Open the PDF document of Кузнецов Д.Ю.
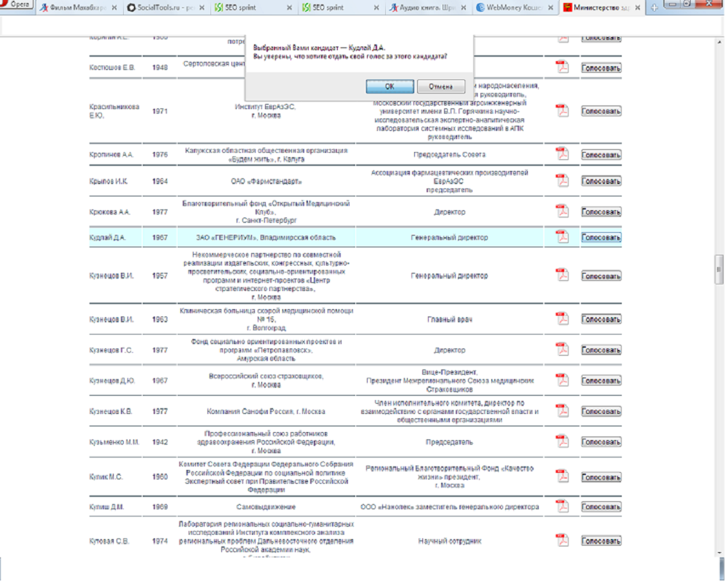The width and height of the screenshot is (728, 582). pos(562,380)
